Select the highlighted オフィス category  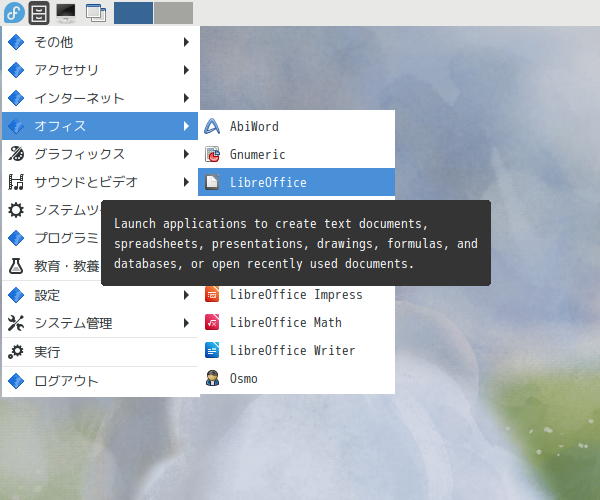[100, 126]
